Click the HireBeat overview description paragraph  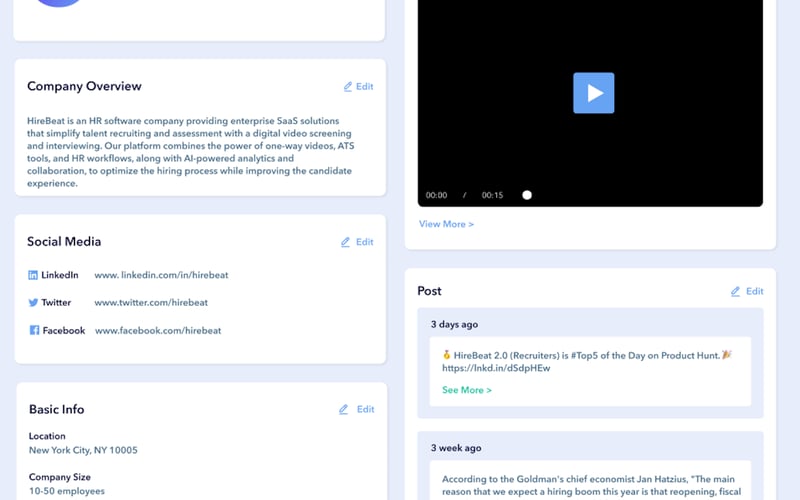tap(190, 152)
